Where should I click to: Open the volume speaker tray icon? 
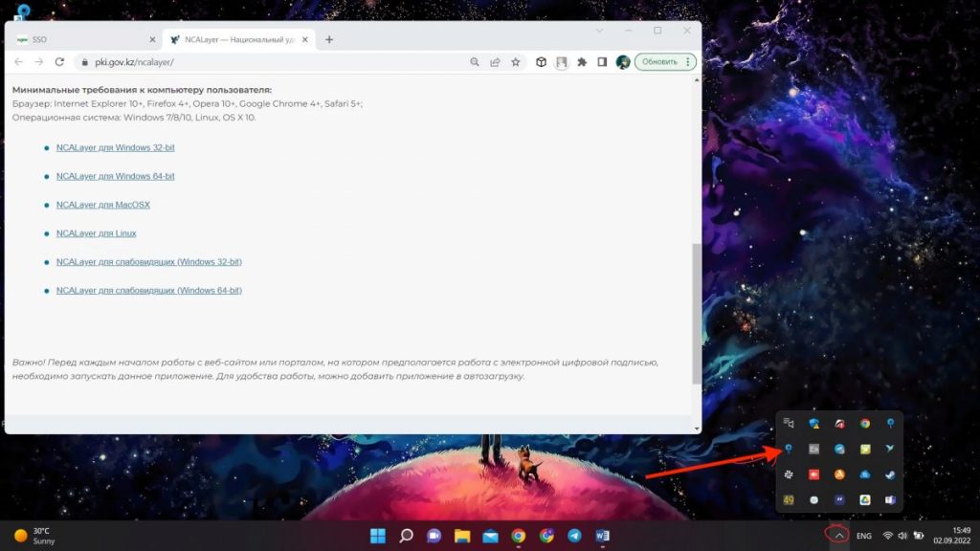pyautogui.click(x=902, y=536)
